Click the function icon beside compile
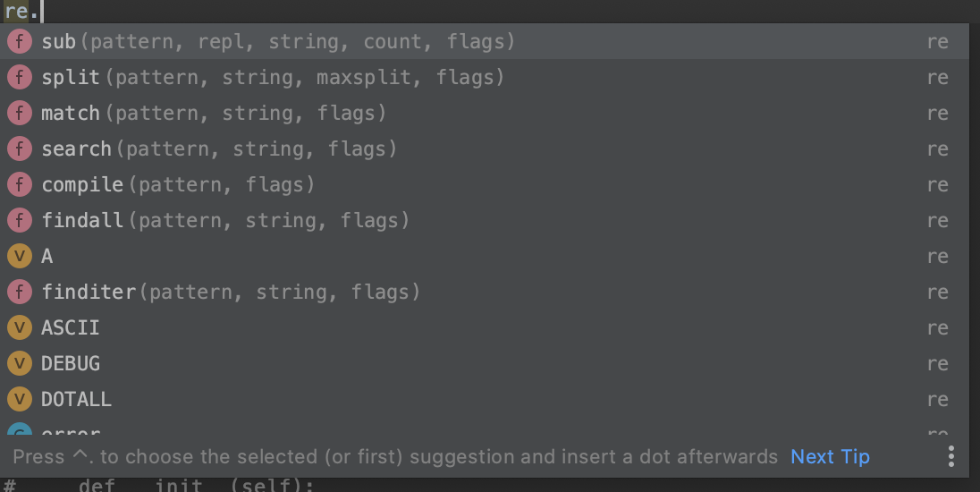980x492 pixels. [x=19, y=185]
